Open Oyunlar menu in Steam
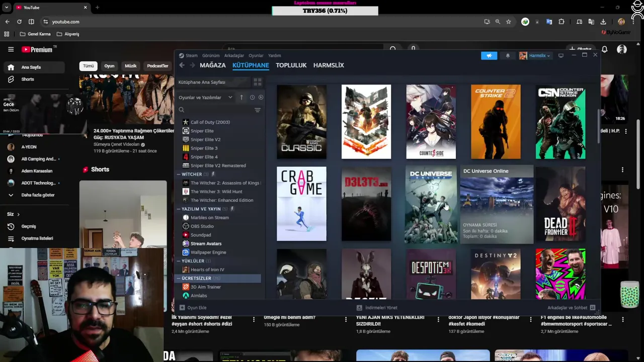 point(256,56)
